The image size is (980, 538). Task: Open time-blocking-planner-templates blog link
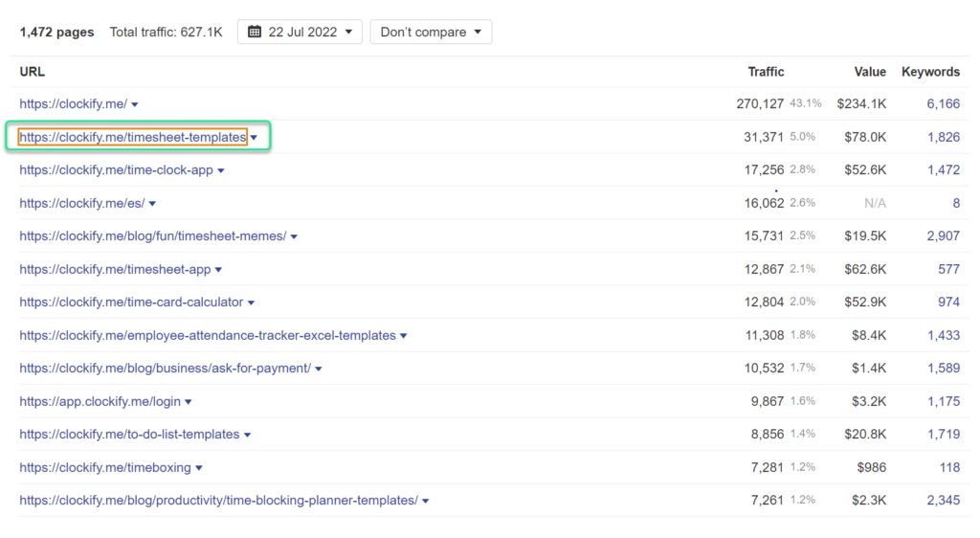219,501
